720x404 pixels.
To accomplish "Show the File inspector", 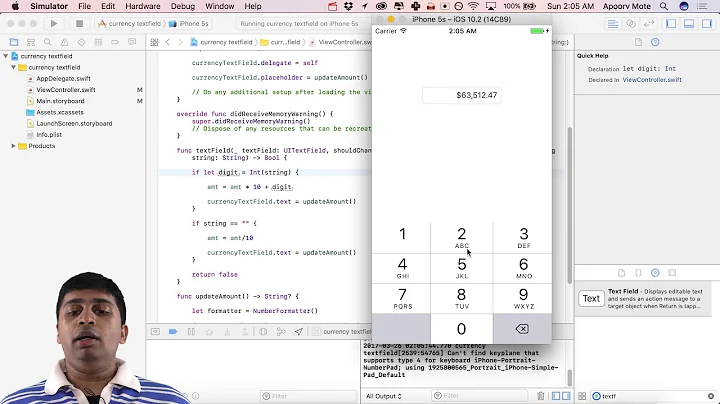I will point(638,42).
